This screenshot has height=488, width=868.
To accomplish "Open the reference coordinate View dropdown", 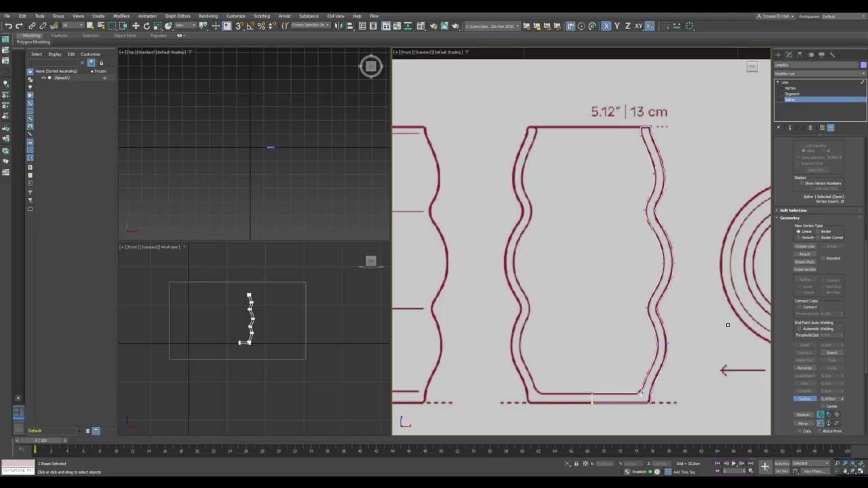I will [x=184, y=26].
